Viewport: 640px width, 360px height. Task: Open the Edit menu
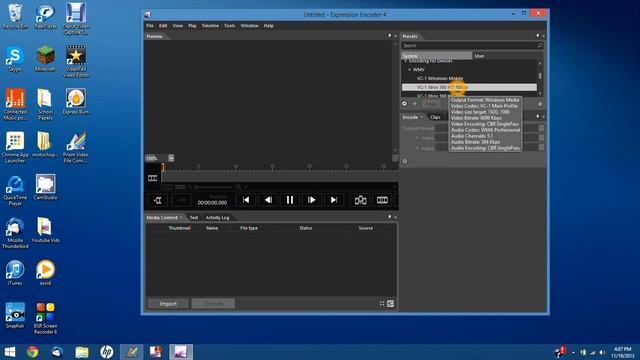(163, 26)
